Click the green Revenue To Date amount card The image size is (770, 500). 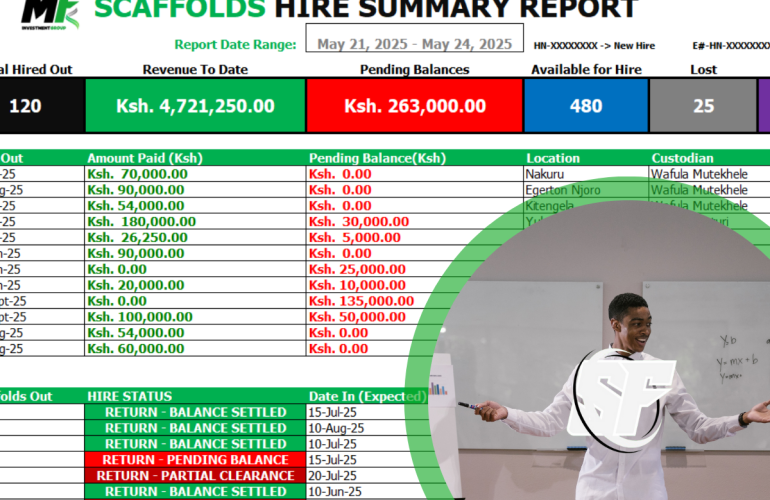tap(195, 106)
